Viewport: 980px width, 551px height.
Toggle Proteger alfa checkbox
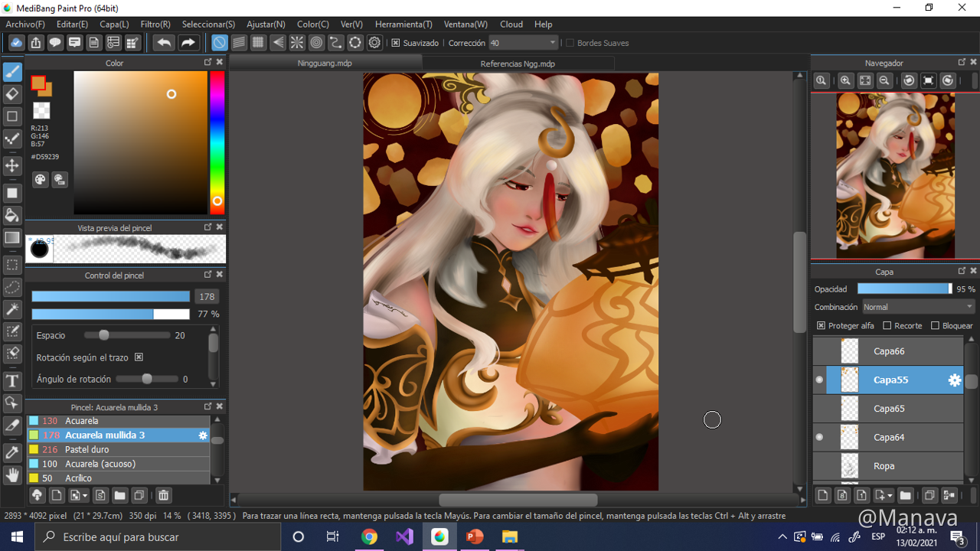821,326
